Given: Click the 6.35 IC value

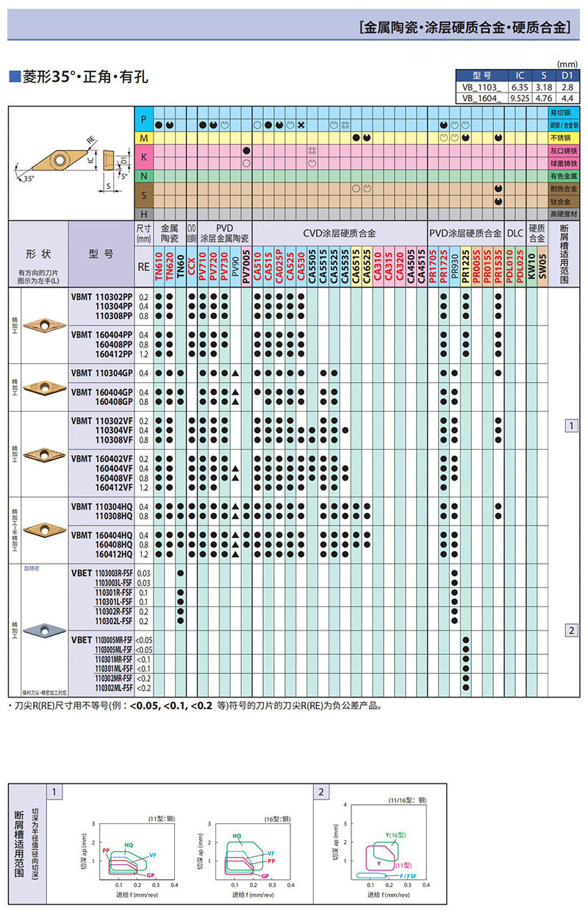Looking at the screenshot, I should click(x=520, y=86).
